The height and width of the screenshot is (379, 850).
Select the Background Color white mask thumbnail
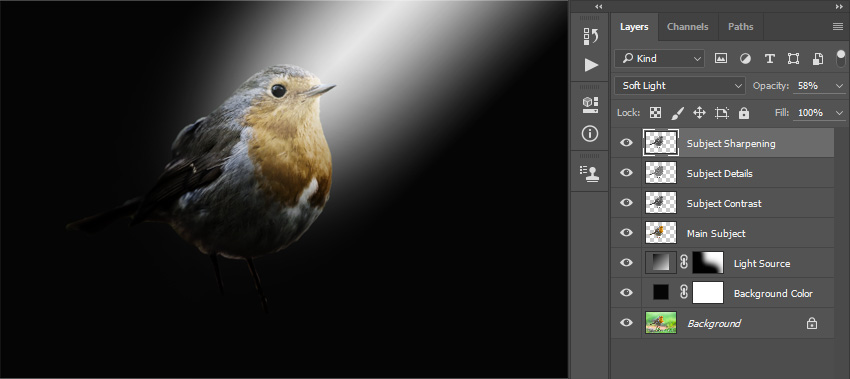(708, 293)
